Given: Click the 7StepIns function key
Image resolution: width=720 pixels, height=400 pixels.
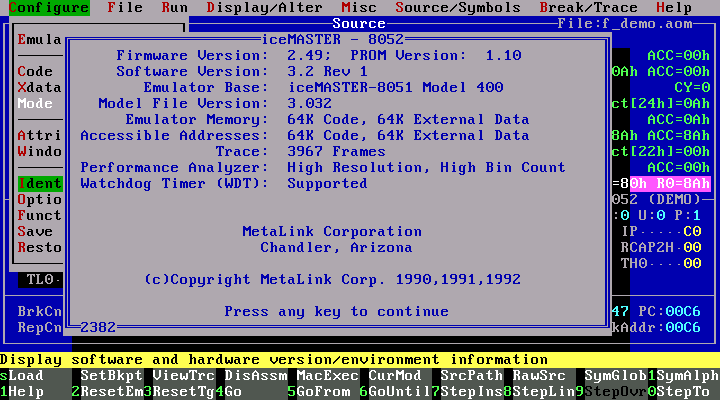Looking at the screenshot, I should 467,392.
